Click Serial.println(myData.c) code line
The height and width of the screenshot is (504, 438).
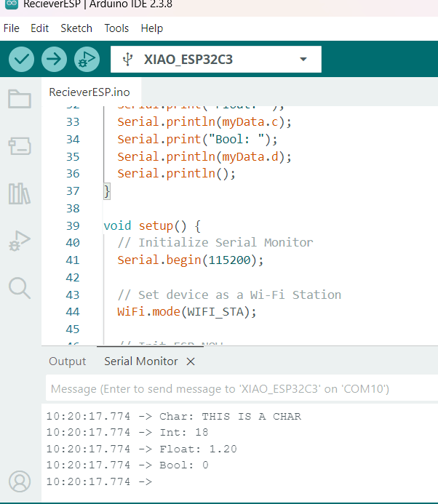(204, 122)
